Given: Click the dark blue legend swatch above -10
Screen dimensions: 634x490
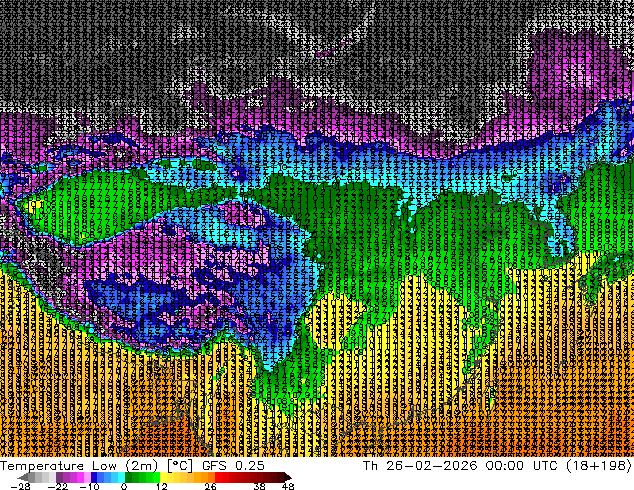Looking at the screenshot, I should pos(94,477).
